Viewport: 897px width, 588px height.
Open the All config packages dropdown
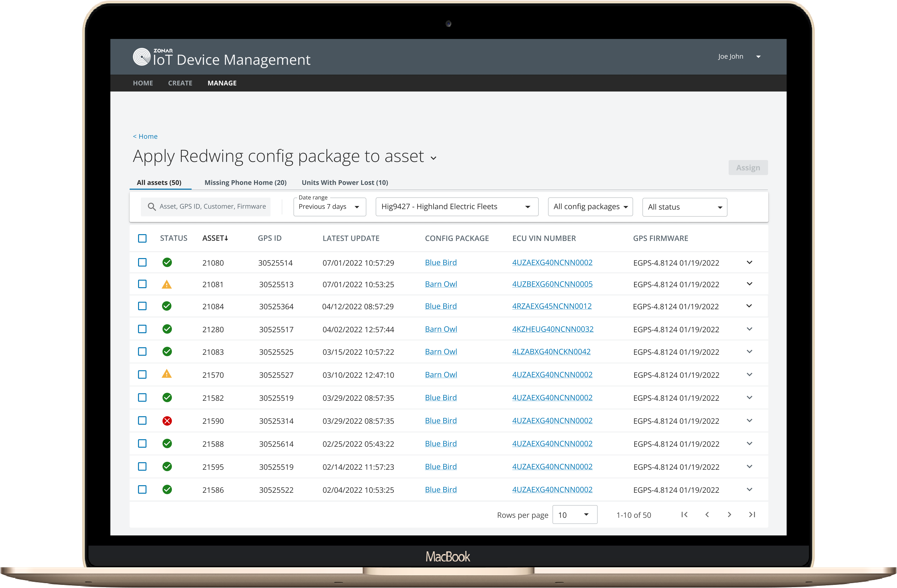coord(590,207)
